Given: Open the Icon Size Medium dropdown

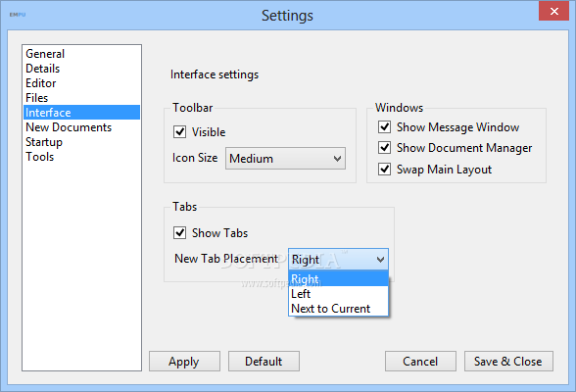Looking at the screenshot, I should click(285, 159).
